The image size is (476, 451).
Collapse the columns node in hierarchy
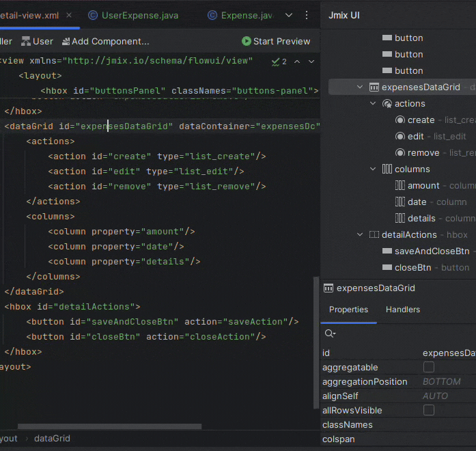coord(373,169)
